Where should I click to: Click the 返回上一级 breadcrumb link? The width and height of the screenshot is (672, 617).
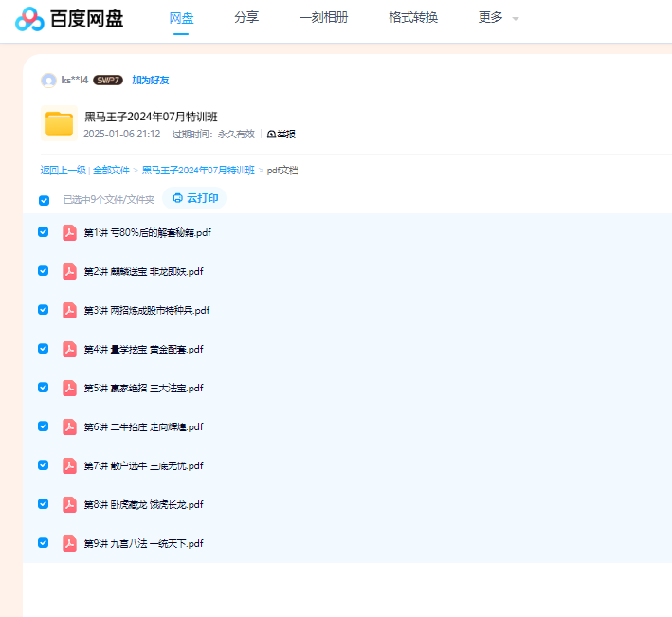point(63,171)
